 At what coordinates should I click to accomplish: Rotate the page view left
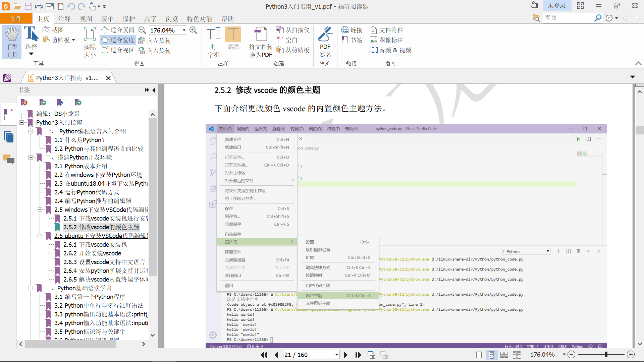coord(155,41)
